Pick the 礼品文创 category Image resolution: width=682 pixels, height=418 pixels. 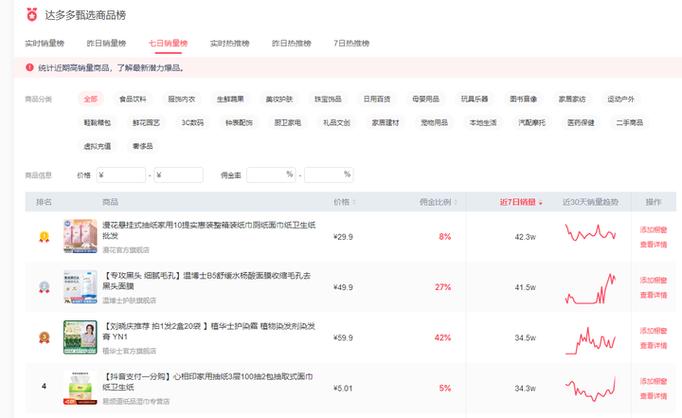coord(336,123)
